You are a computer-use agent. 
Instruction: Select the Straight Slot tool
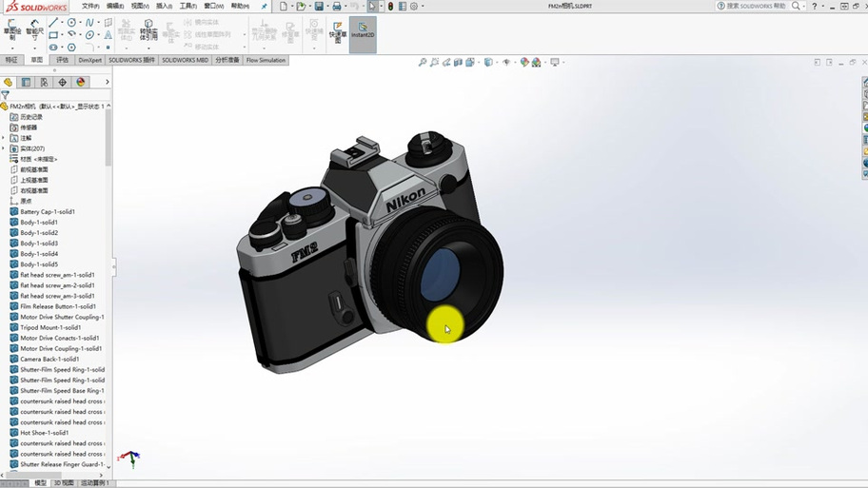coord(53,47)
